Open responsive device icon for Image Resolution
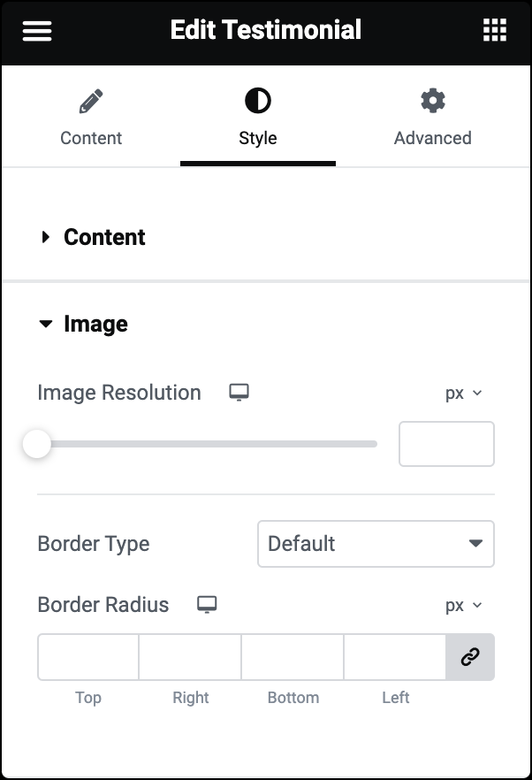This screenshot has height=780, width=532. tap(239, 393)
